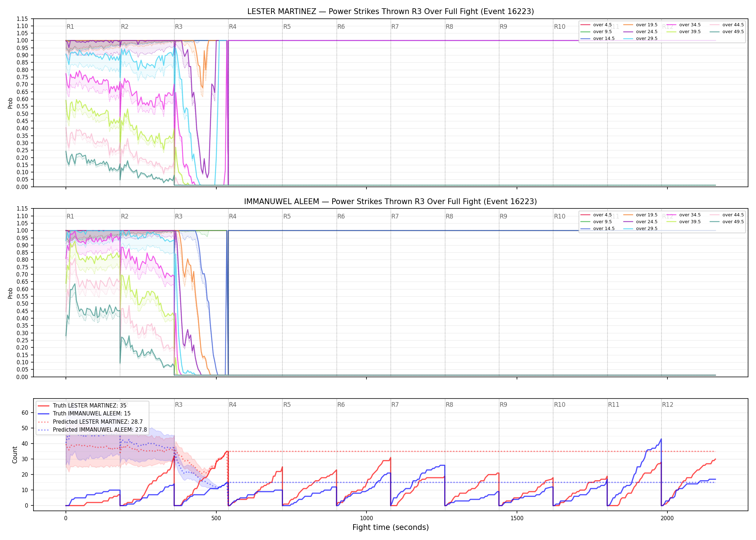Click the R6 round marker in top chart

[341, 27]
